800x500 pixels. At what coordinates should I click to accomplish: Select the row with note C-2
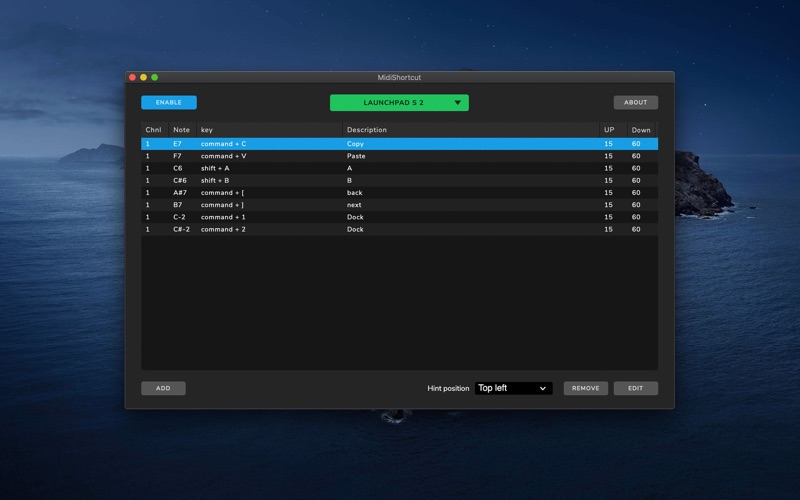pyautogui.click(x=399, y=217)
